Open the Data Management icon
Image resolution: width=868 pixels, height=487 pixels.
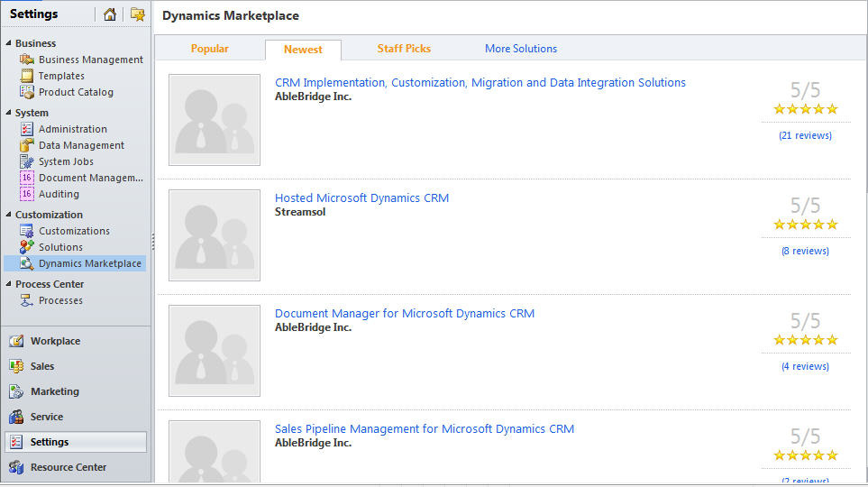coord(27,145)
